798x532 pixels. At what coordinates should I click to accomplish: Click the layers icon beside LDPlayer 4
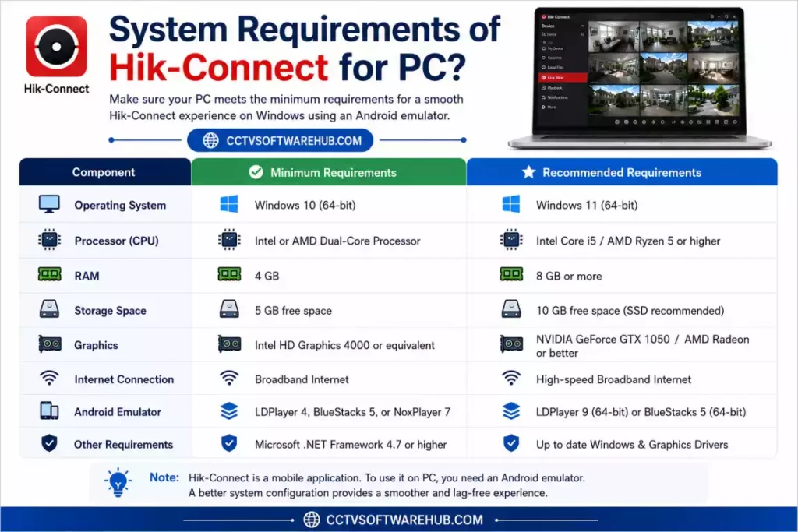click(x=229, y=411)
